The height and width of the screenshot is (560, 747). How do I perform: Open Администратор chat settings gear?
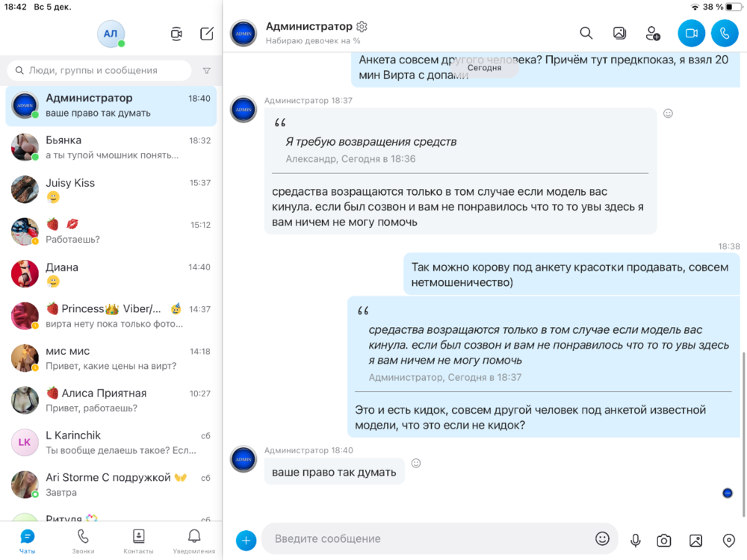(x=362, y=27)
